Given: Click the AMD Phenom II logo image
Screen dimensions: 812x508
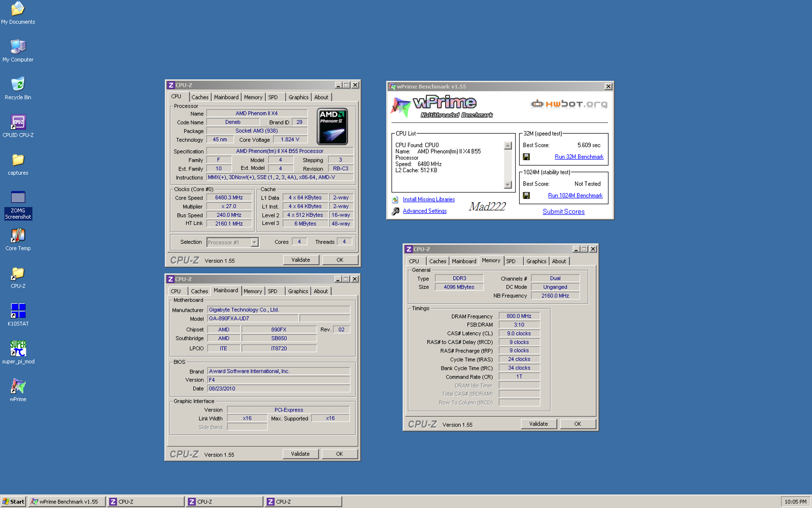Looking at the screenshot, I should tap(332, 126).
